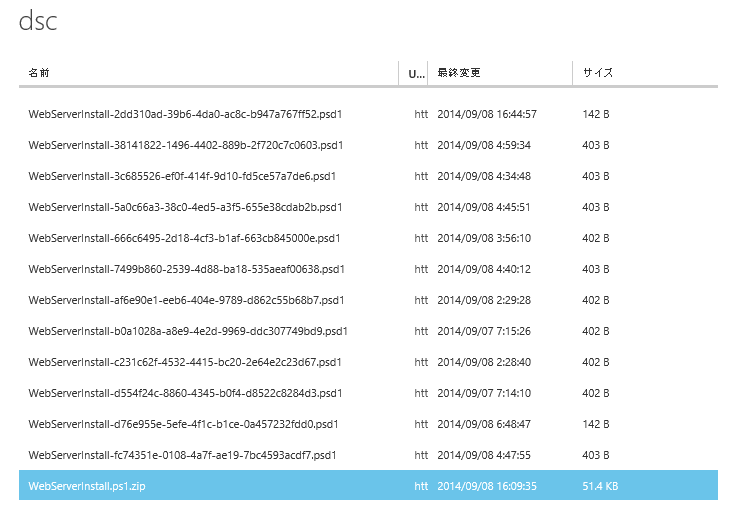
Task: Click the date 2014/09/08 4:47:55
Action: 484,455
